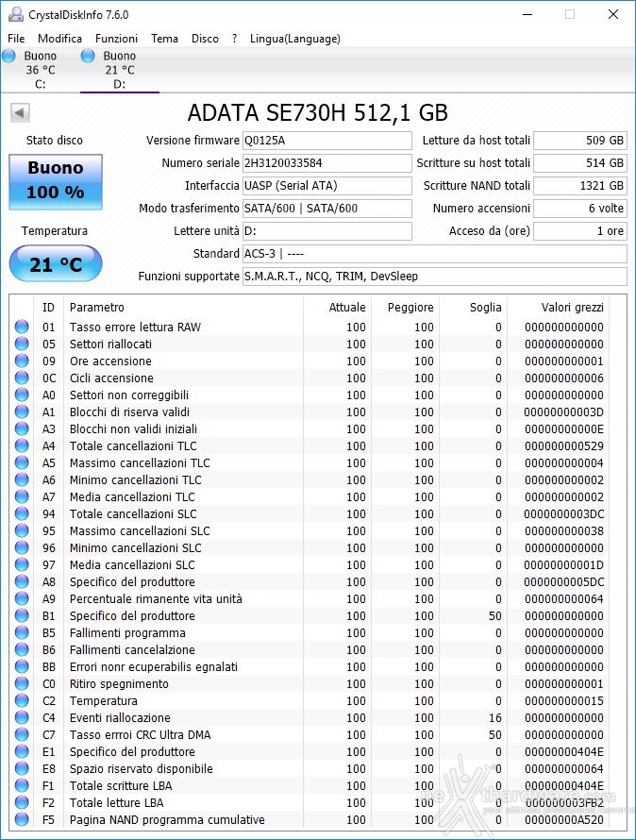Viewport: 636px width, 840px height.
Task: Click the status icon for Tasso errore lettura RAW
Action: point(22,327)
